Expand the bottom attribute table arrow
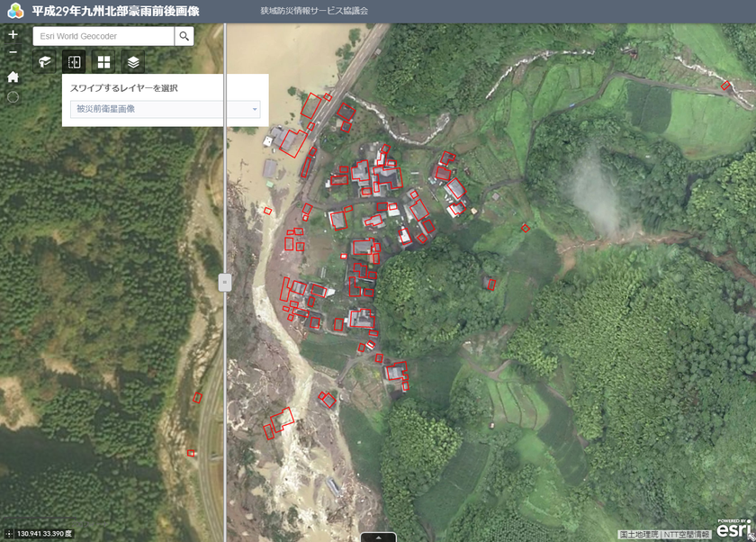756x542 pixels. [379, 537]
